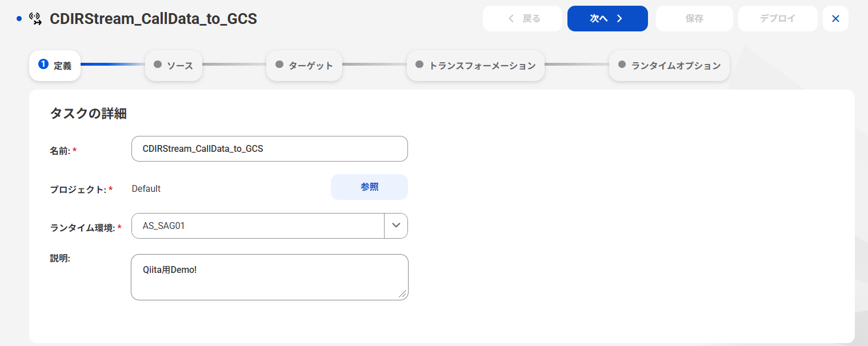Click the 名前 name input field
The height and width of the screenshot is (346, 868).
point(270,148)
